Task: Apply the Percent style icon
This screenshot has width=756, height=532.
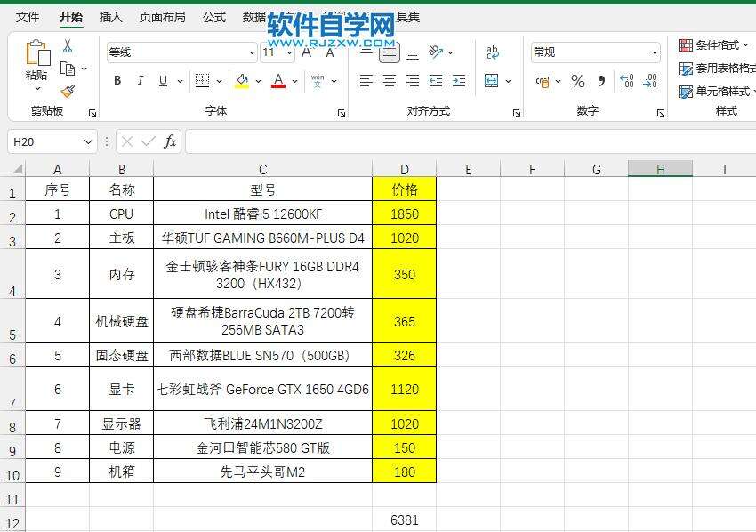Action: click(577, 82)
